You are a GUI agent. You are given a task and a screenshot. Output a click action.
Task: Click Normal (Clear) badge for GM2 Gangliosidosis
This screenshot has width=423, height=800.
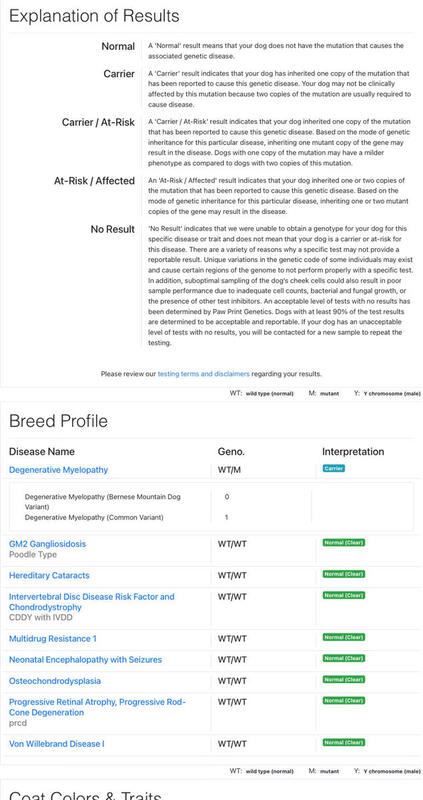click(344, 542)
